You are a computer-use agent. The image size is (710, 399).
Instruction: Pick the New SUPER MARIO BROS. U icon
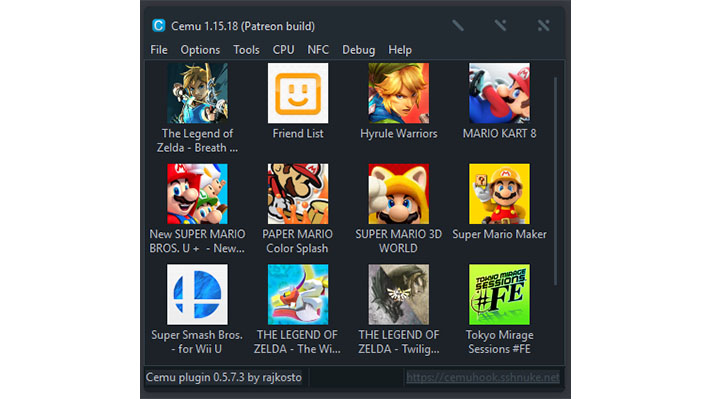(197, 194)
